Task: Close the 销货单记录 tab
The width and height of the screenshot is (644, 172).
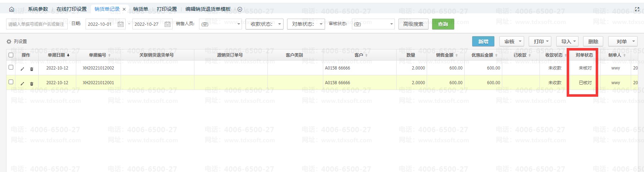Action: pyautogui.click(x=124, y=9)
